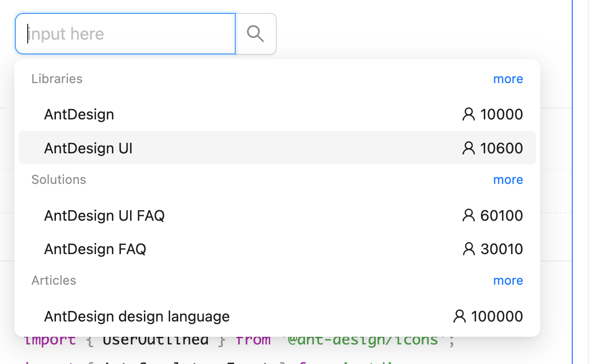Click the Articles section header
Screen dimensions: 610x364
coord(54,280)
